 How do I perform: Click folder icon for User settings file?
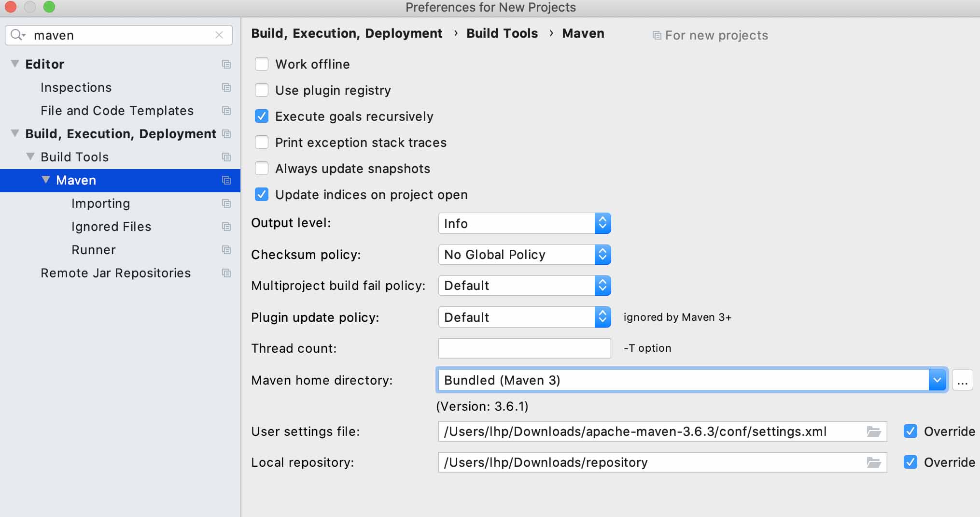click(x=874, y=431)
